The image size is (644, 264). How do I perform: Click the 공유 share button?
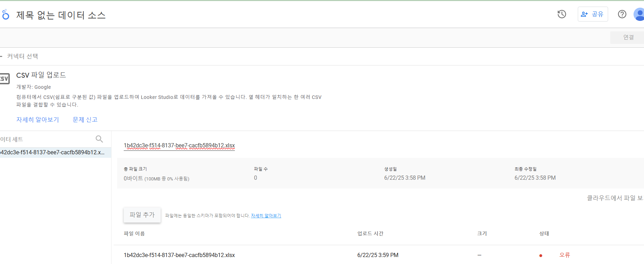593,14
